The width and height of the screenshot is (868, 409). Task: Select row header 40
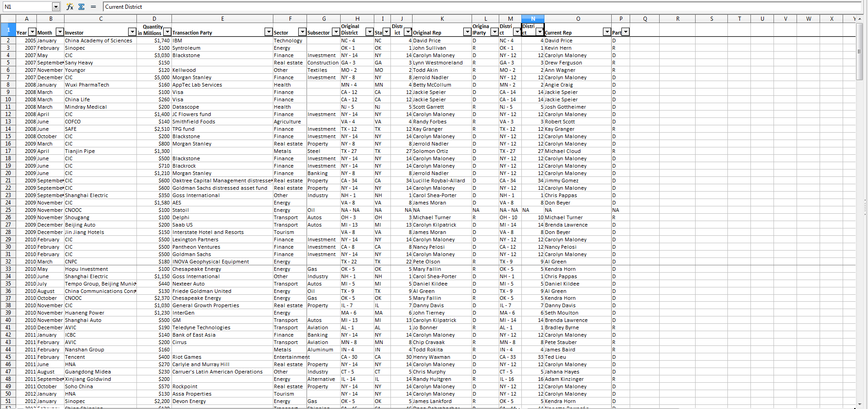tap(8, 320)
